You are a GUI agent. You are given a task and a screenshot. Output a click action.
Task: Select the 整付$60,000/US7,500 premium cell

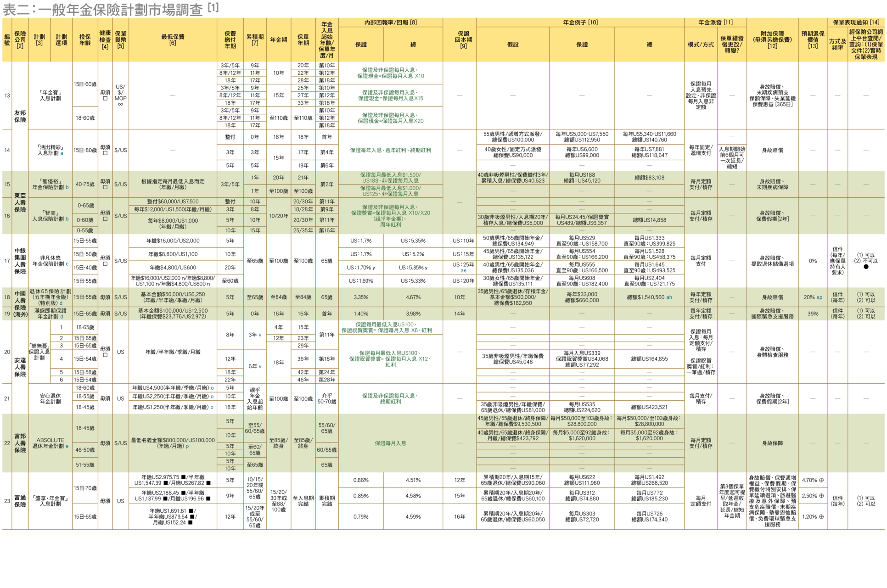173,202
